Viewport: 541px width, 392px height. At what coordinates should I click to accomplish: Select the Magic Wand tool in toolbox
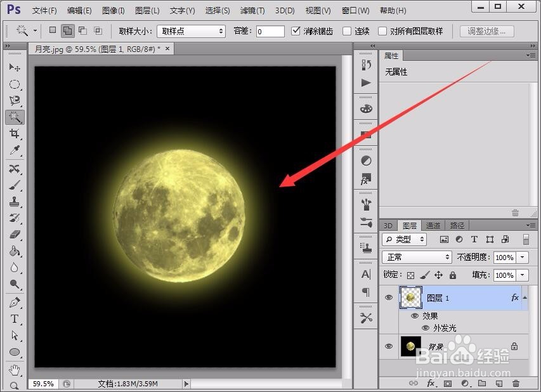click(15, 117)
